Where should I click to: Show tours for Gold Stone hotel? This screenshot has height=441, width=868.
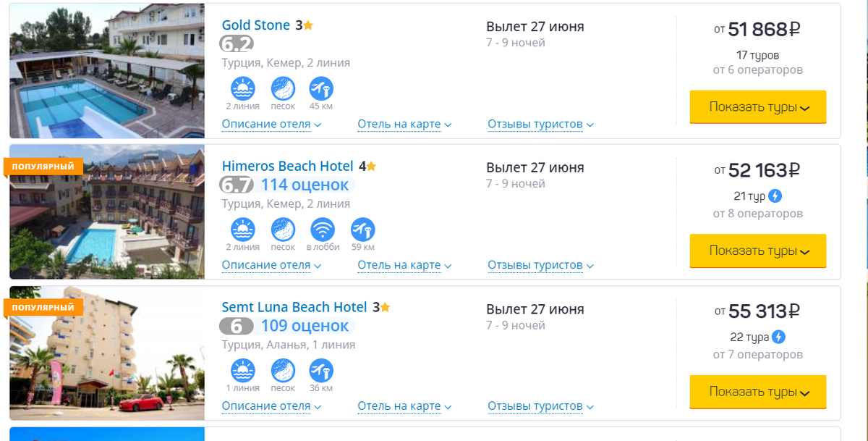click(x=757, y=107)
